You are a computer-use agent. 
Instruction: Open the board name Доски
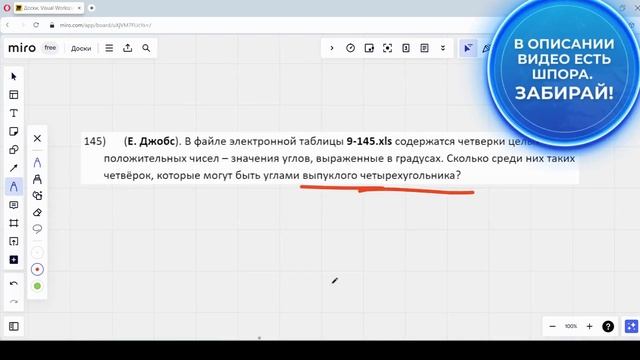(x=81, y=48)
